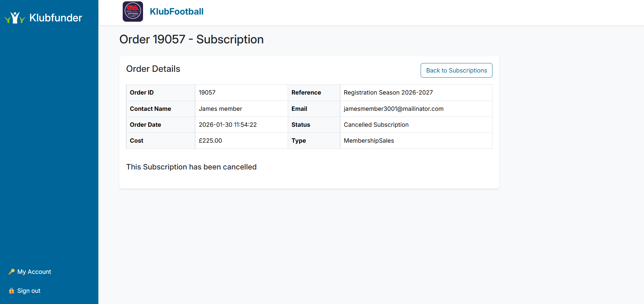Click the £225.00 cost value
Screen dimensions: 644x304
(x=210, y=141)
